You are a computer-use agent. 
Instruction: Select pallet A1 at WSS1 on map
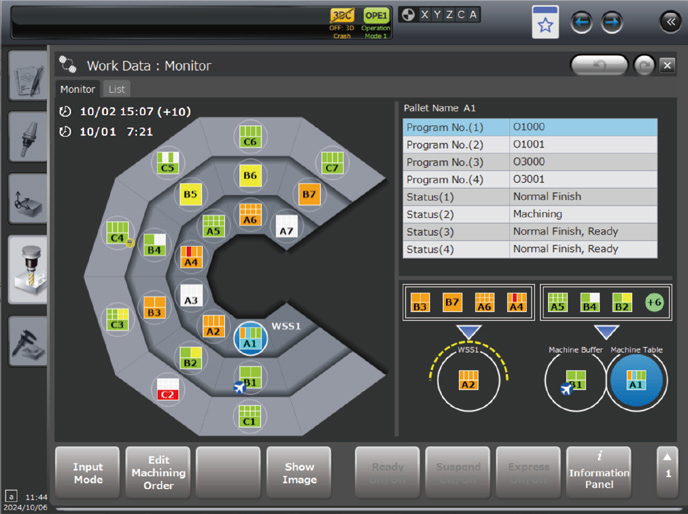pyautogui.click(x=250, y=341)
